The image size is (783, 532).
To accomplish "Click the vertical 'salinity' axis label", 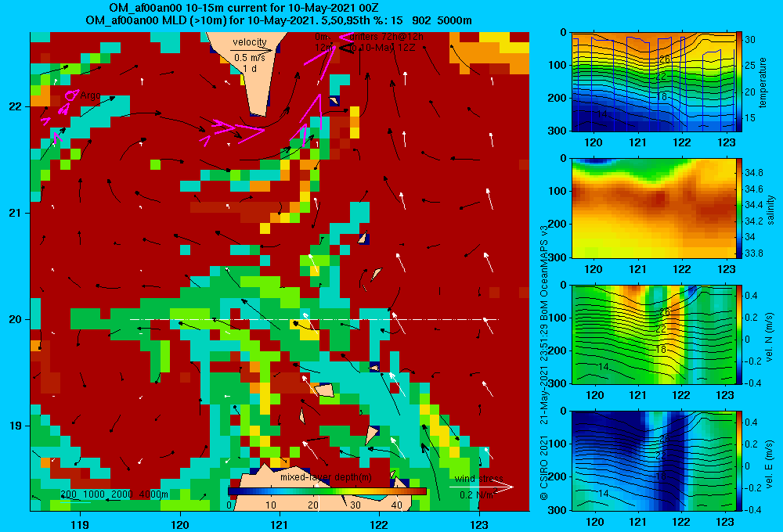I will [770, 210].
